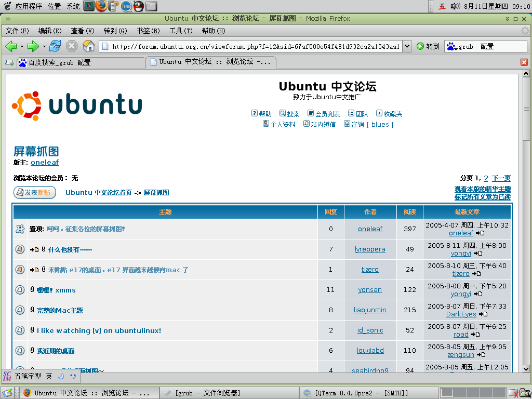Image resolution: width=532 pixels, height=399 pixels.
Task: Open the Baidu search engine dropdown
Action: pyautogui.click(x=451, y=46)
